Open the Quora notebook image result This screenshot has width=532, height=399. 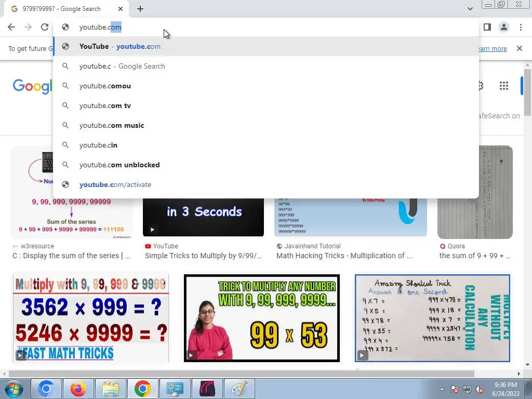(475, 192)
